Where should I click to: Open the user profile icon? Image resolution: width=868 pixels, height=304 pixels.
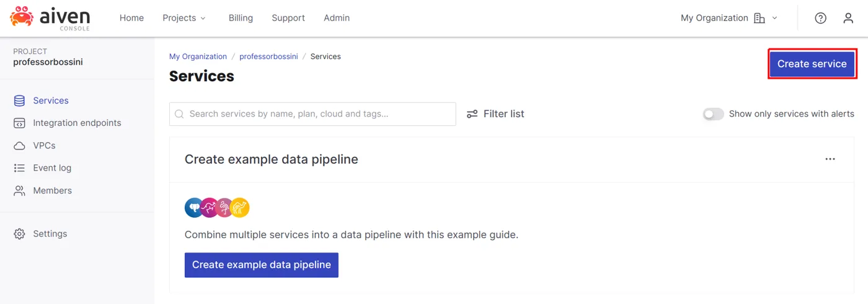(848, 18)
